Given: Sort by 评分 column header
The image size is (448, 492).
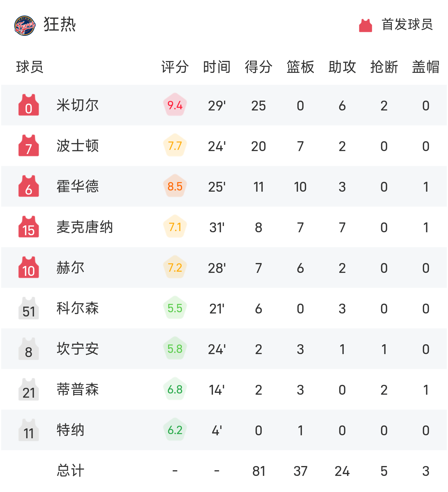Looking at the screenshot, I should (x=175, y=67).
